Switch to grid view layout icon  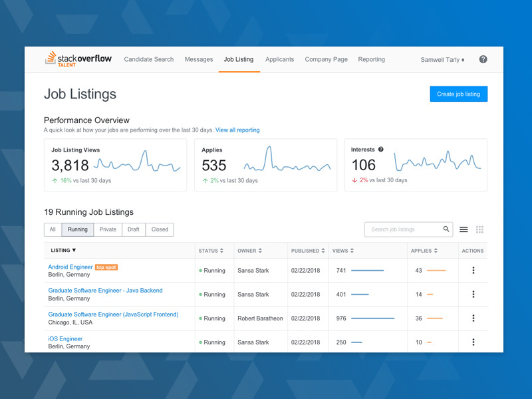pos(479,229)
